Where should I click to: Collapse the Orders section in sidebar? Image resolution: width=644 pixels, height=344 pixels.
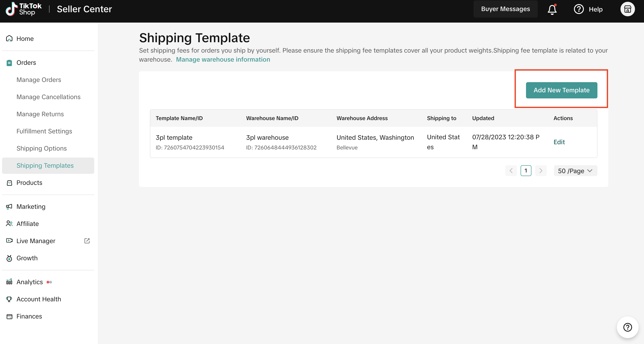click(26, 63)
